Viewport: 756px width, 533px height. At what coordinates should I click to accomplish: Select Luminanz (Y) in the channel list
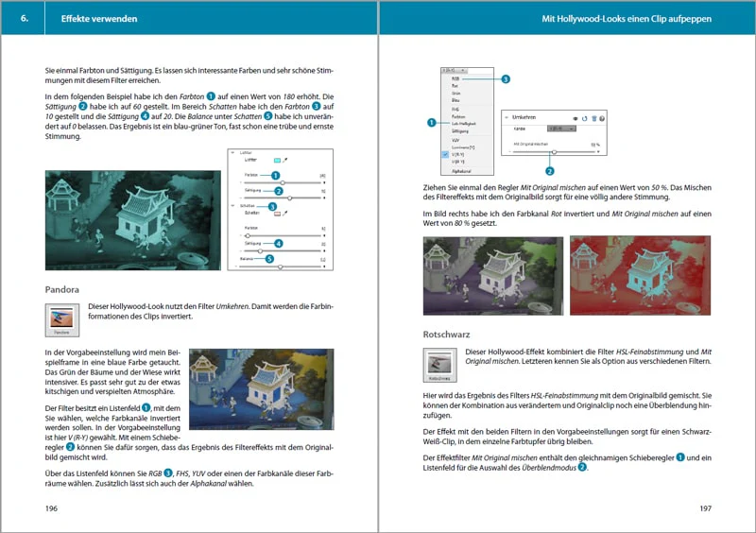coord(463,147)
